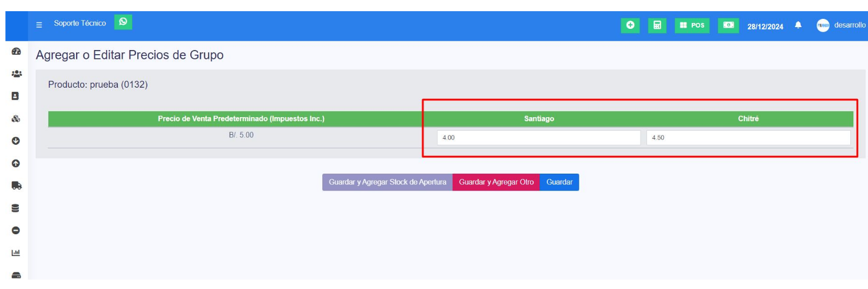Open the POS screen
This screenshot has height=289, width=868.
[692, 25]
